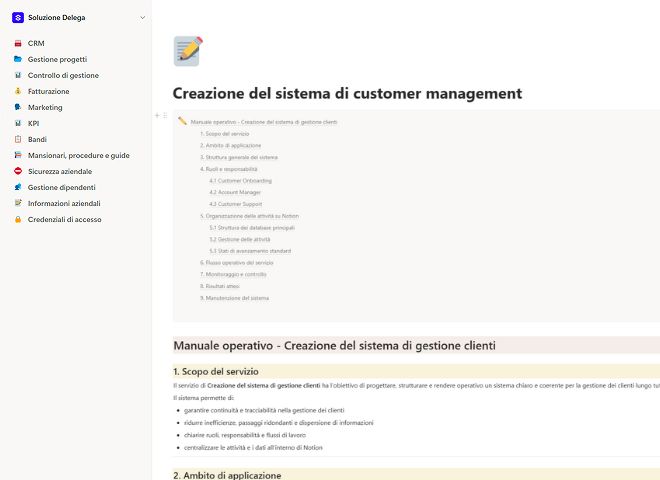Jump to '4. Ruoli e responsabilità' contents link
This screenshot has width=660, height=480.
click(229, 169)
